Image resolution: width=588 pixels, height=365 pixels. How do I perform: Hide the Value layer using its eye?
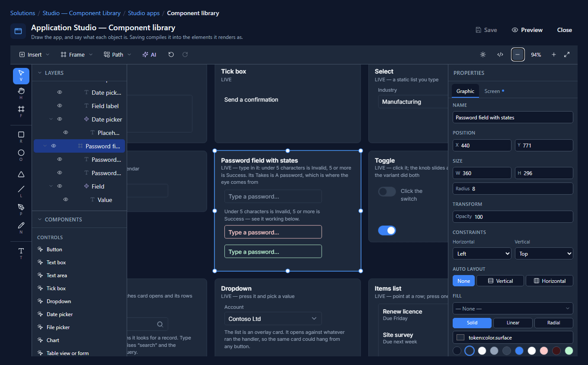[66, 200]
